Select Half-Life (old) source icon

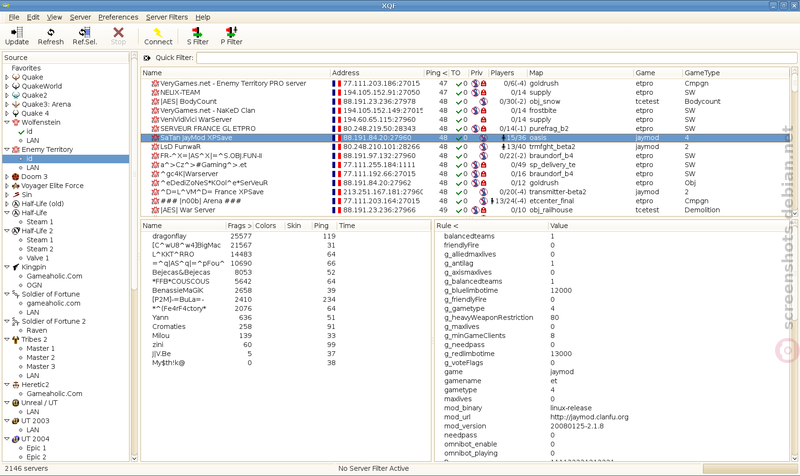click(16, 204)
